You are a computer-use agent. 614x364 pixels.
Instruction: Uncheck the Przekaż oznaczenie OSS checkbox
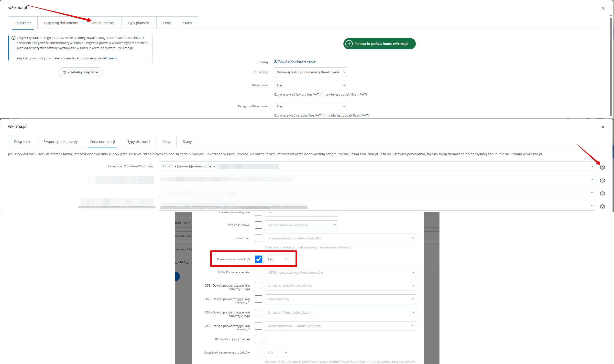258,259
